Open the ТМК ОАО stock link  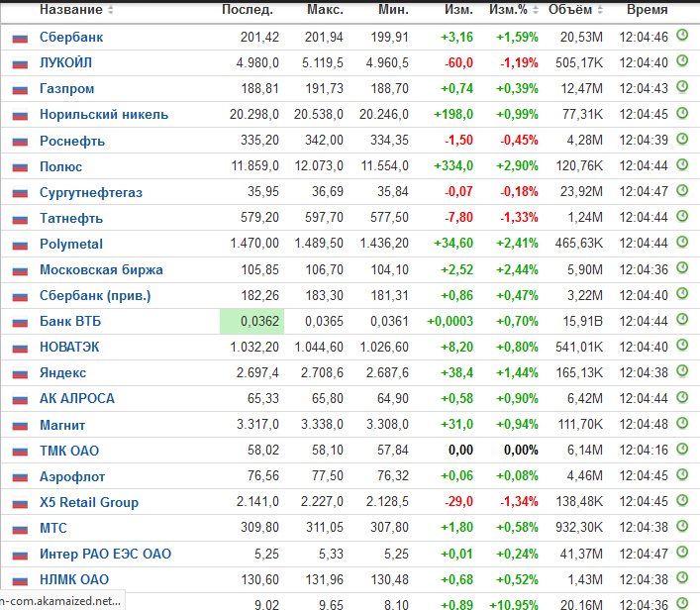(x=69, y=451)
